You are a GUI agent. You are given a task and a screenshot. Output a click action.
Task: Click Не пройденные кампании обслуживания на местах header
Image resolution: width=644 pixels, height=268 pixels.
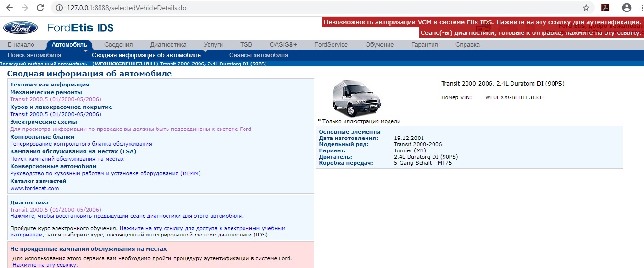pos(89,249)
